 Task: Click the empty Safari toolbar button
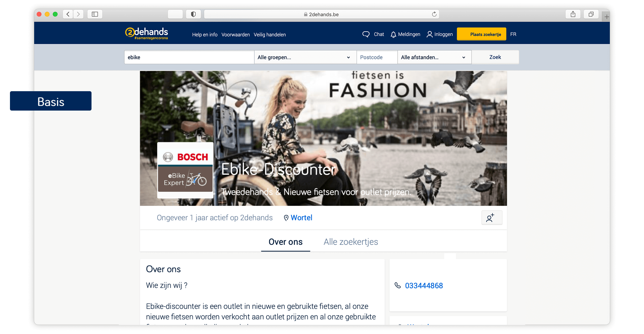pyautogui.click(x=175, y=14)
